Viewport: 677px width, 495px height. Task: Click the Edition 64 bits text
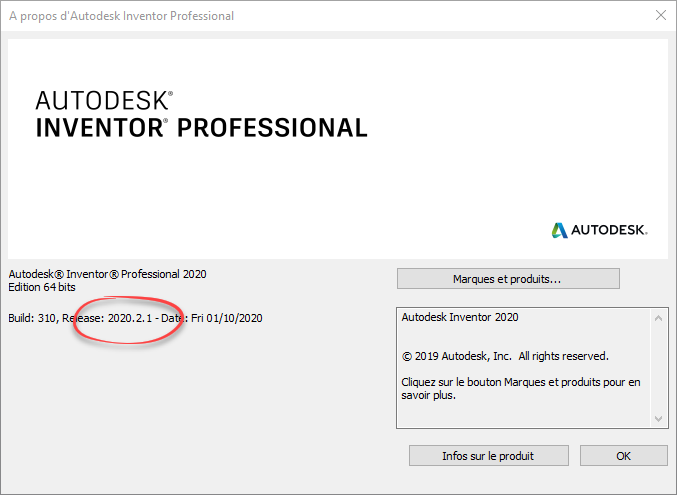42,287
